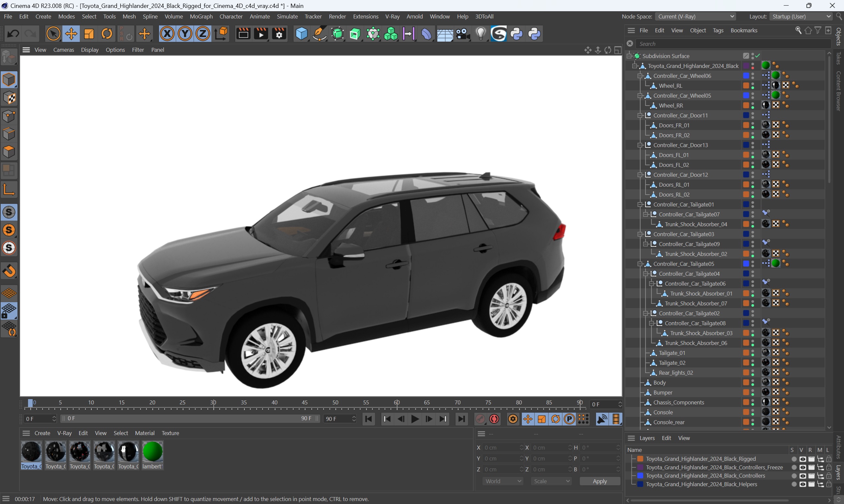
Task: Open the Node Space dropdown
Action: click(x=695, y=16)
